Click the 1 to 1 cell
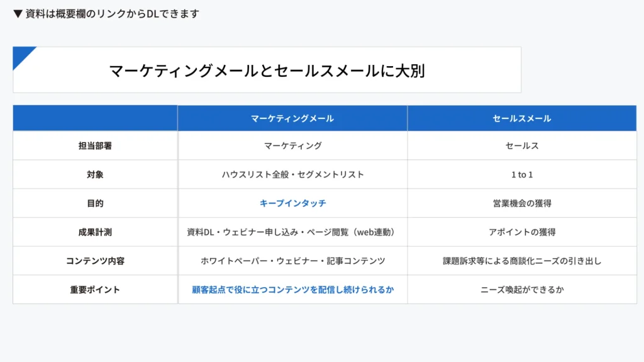The width and height of the screenshot is (644, 362). coord(521,174)
